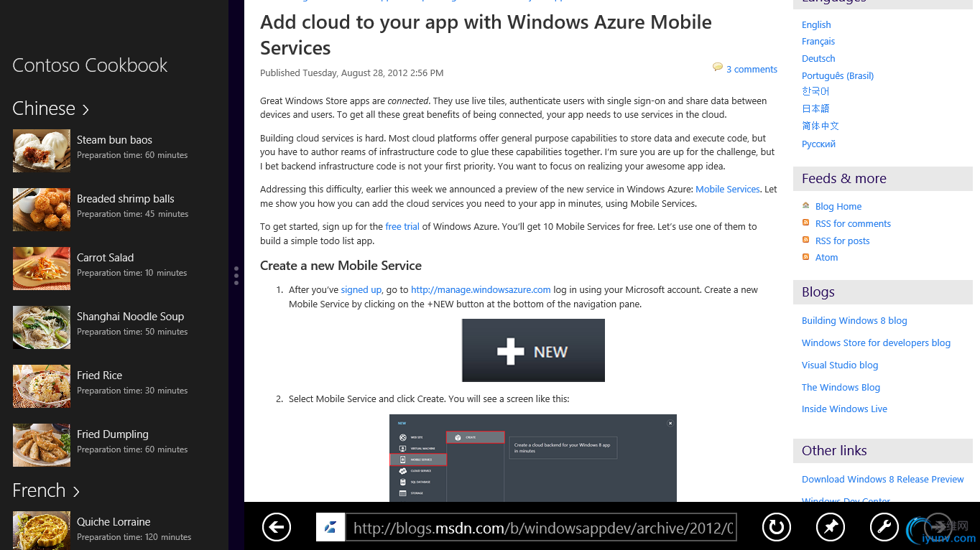Click the house icon beside Blog Home

pos(806,205)
